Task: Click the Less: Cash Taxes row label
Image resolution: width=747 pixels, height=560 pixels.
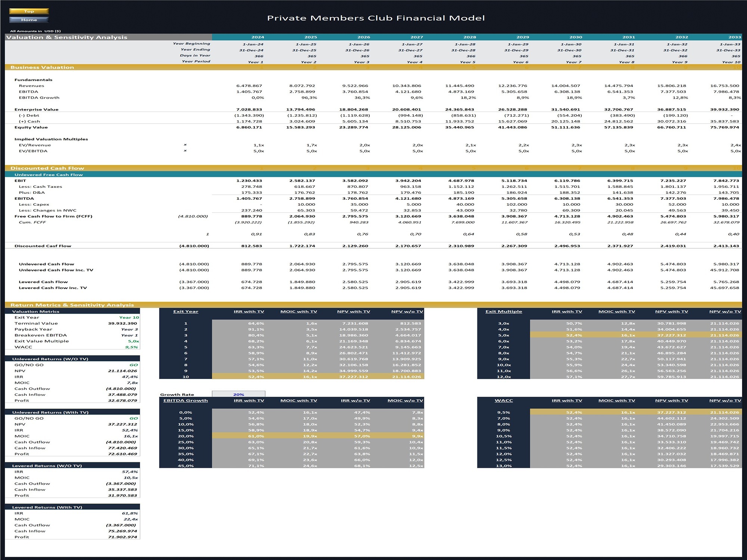Action: point(40,187)
